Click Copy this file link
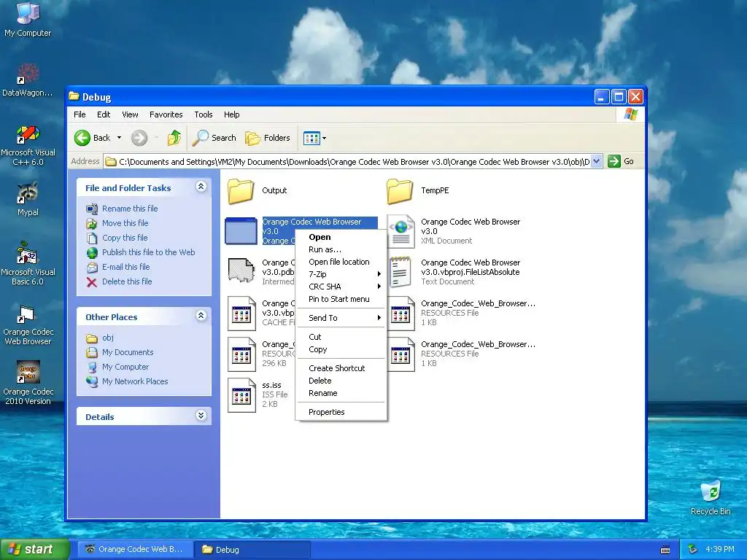 (x=117, y=238)
